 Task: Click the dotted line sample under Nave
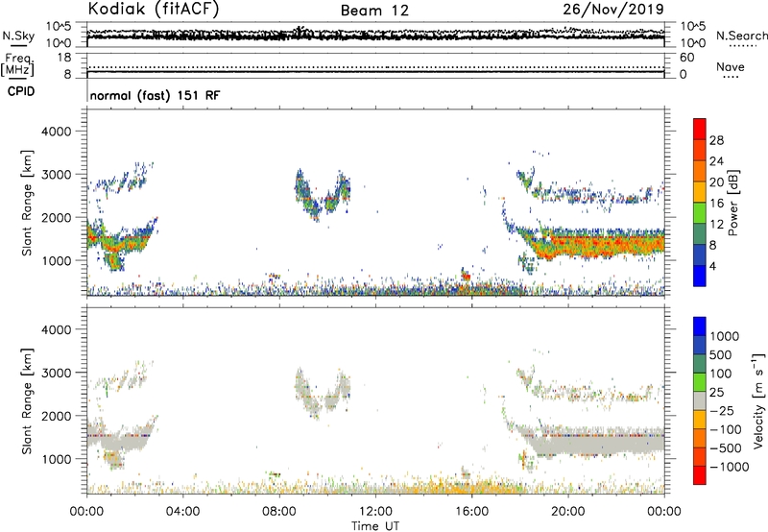pyautogui.click(x=731, y=78)
